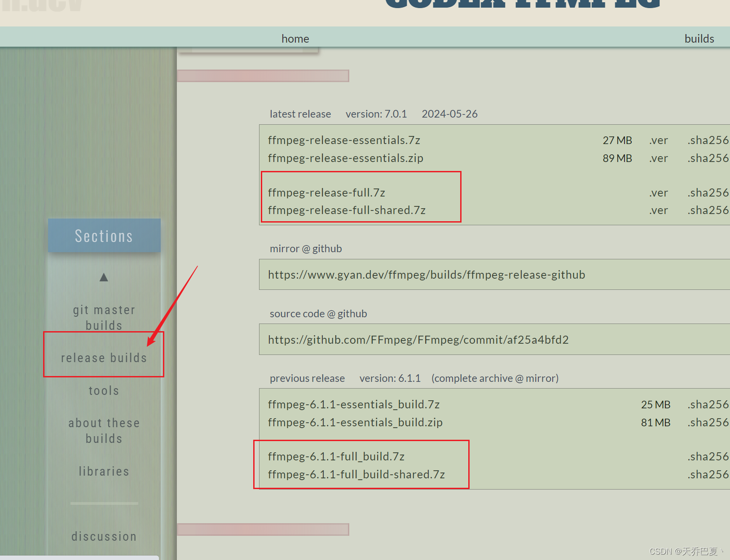Open .ver for ffmpeg-release-full.7z

point(658,193)
